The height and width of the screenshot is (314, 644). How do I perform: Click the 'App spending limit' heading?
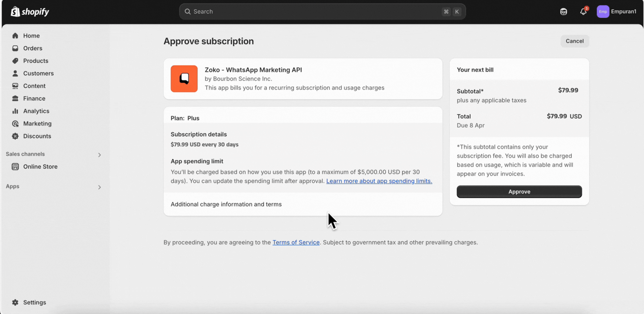(x=197, y=161)
